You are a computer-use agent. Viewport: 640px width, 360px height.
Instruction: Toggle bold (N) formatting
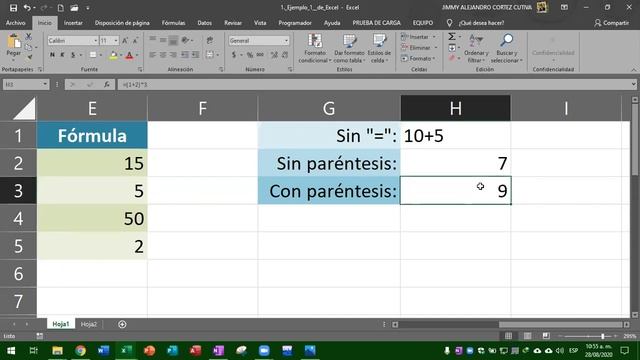tap(52, 55)
